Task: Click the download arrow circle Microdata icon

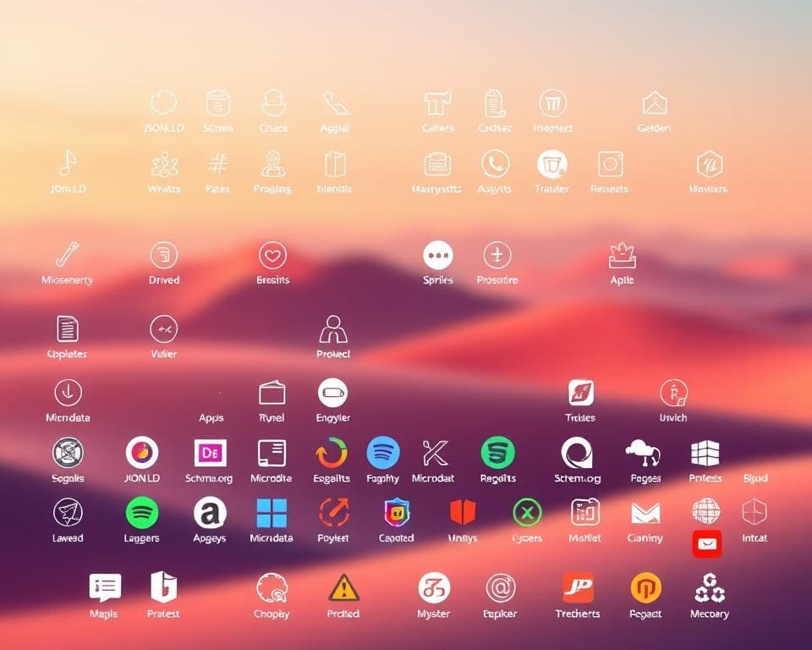Action: pyautogui.click(x=68, y=393)
